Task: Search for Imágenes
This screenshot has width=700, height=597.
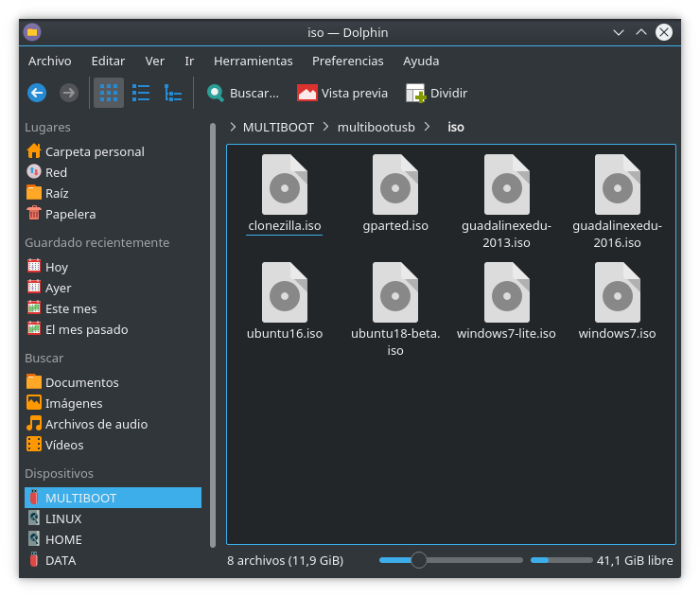Action: click(113, 403)
